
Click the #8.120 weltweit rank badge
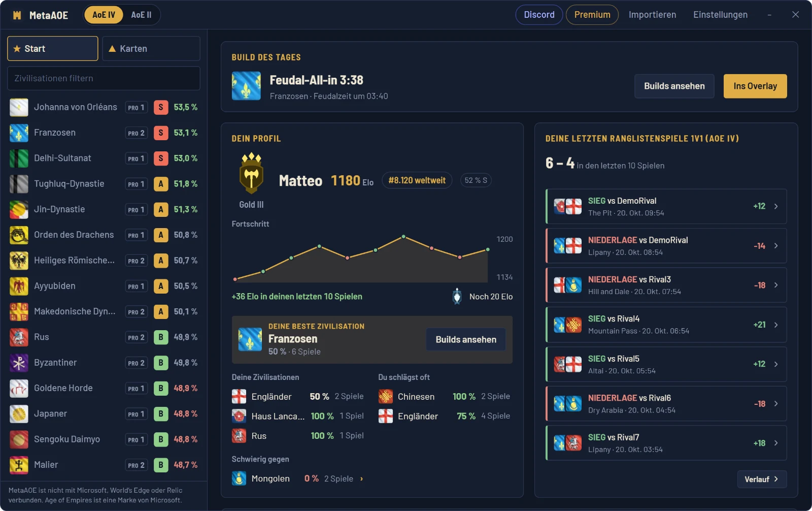417,180
